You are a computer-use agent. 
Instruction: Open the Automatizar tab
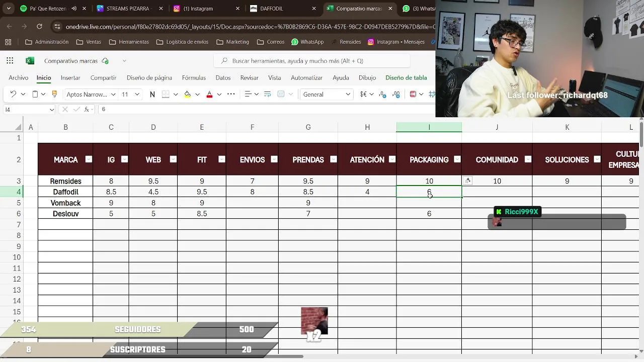306,78
